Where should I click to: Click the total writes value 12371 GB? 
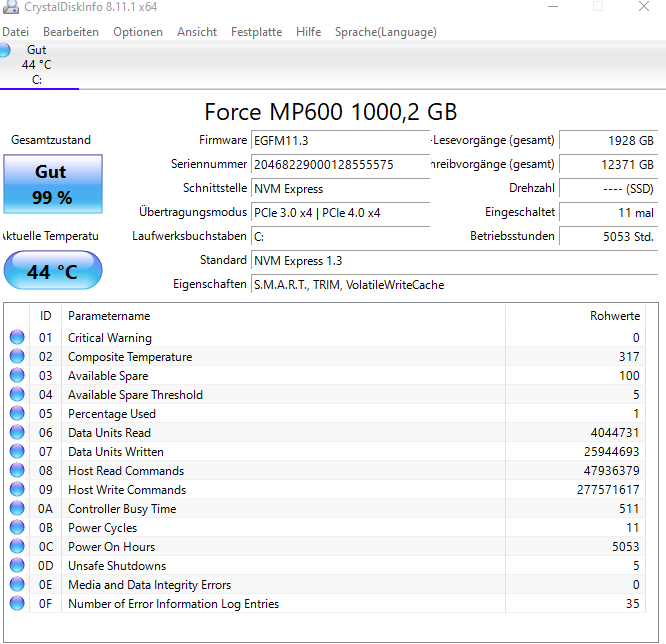click(x=608, y=164)
